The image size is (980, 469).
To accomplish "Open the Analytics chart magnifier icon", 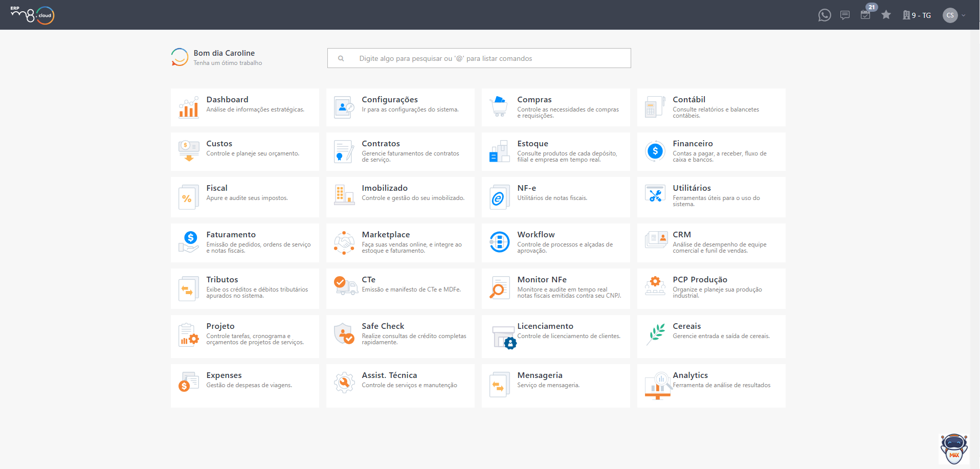I will point(658,386).
